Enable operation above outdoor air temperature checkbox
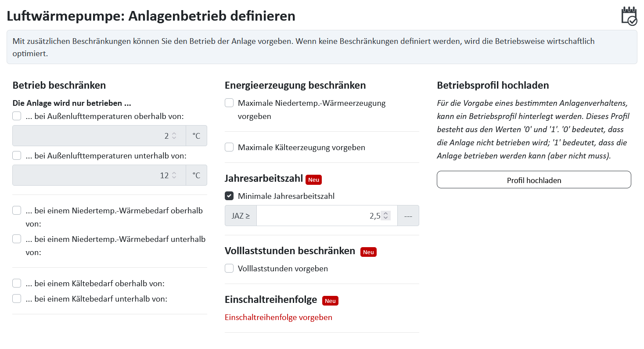The height and width of the screenshot is (349, 644). 17,116
